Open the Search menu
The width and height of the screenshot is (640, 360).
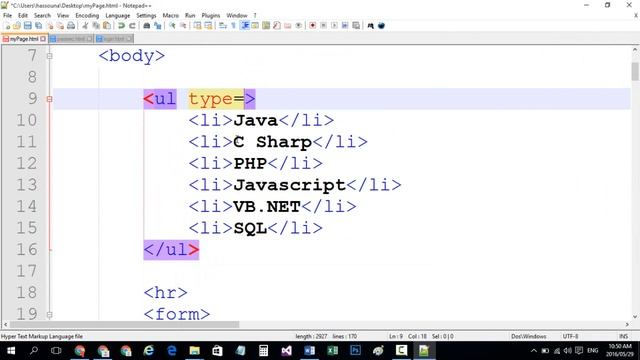(x=42, y=16)
